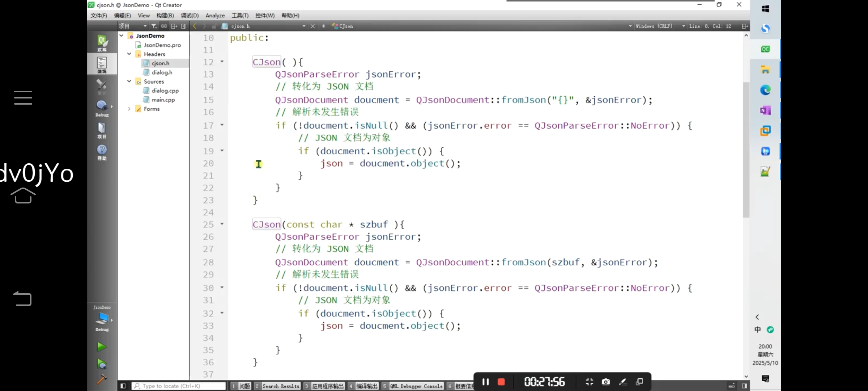The width and height of the screenshot is (868, 391).
Task: Click the Start Debugging run icon
Action: point(102,363)
